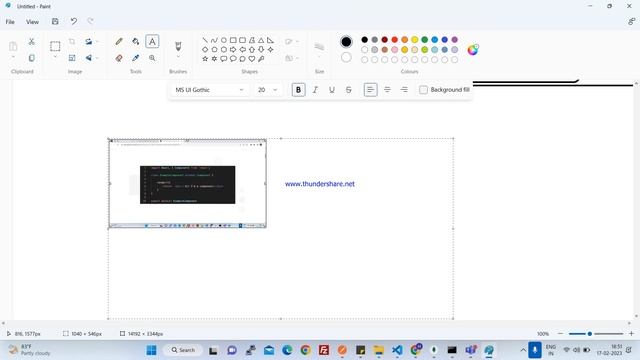The height and width of the screenshot is (360, 640).
Task: Open Microsoft Edge from taskbar
Action: [287, 350]
